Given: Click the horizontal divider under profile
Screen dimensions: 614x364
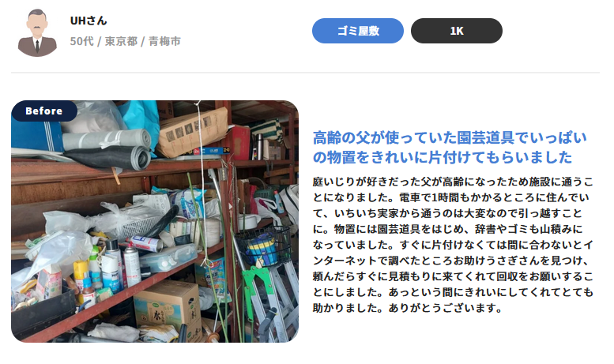Looking at the screenshot, I should [x=306, y=73].
